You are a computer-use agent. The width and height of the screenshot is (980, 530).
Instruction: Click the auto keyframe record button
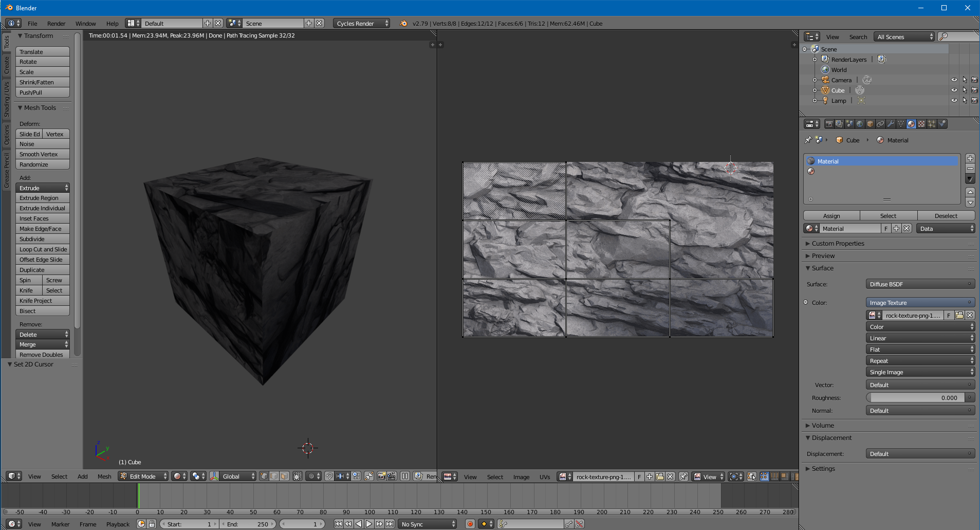[x=470, y=524]
